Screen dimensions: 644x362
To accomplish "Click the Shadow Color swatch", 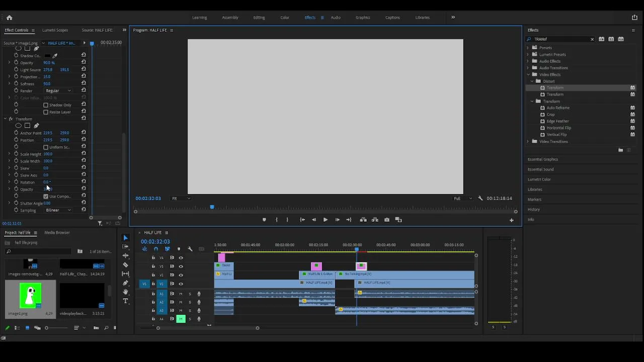I will click(48, 56).
